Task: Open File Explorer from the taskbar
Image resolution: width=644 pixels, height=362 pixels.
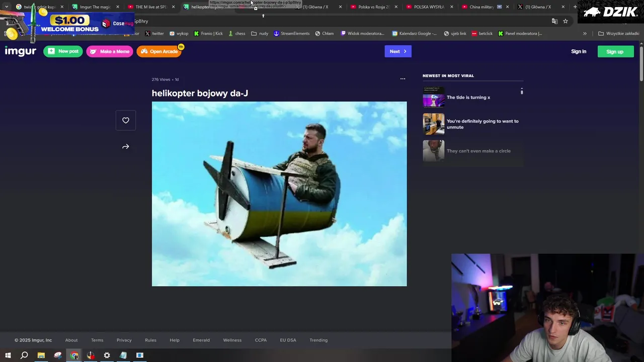Action: (x=41, y=355)
